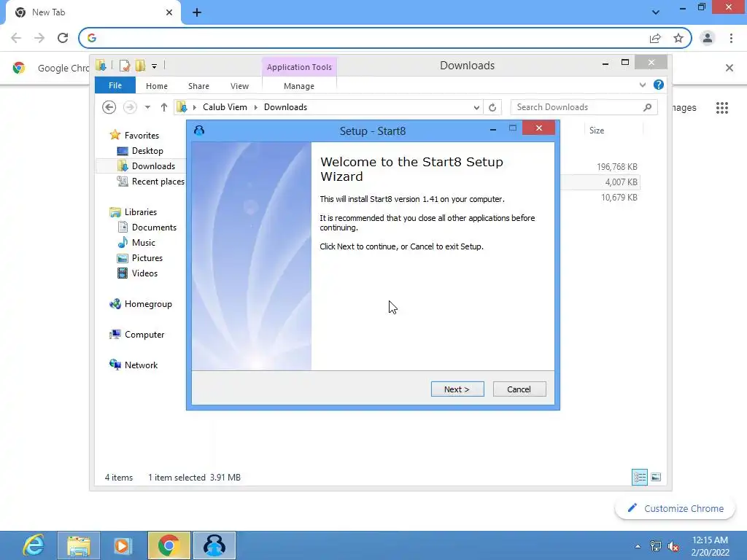Dismiss Google Chrome notification bar X
This screenshot has width=747, height=560.
(729, 68)
